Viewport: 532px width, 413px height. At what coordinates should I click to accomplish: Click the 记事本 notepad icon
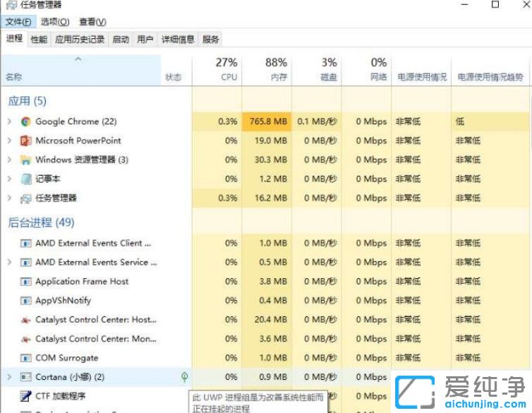[x=26, y=179]
